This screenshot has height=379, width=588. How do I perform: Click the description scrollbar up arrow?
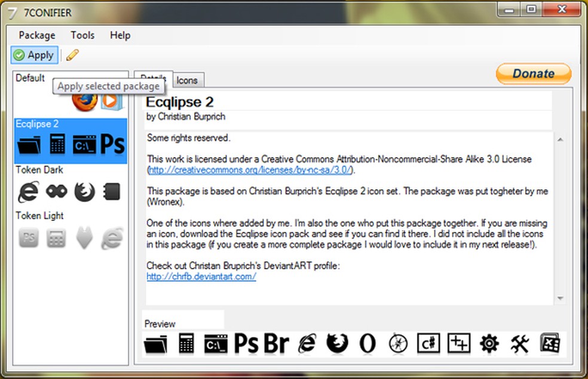561,140
